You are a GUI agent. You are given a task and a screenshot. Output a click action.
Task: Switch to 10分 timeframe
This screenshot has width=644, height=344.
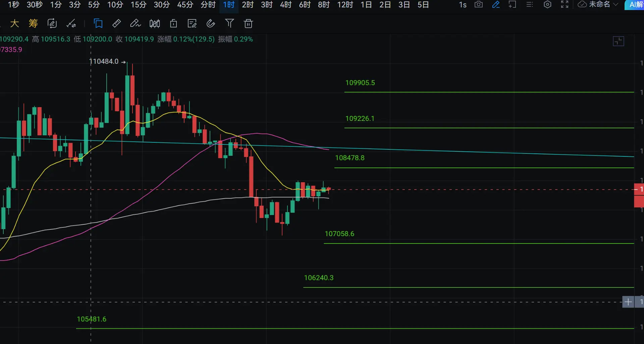tap(115, 5)
